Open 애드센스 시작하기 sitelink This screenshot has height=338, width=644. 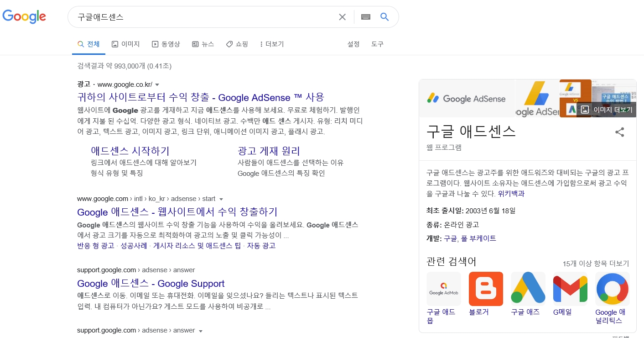(130, 151)
